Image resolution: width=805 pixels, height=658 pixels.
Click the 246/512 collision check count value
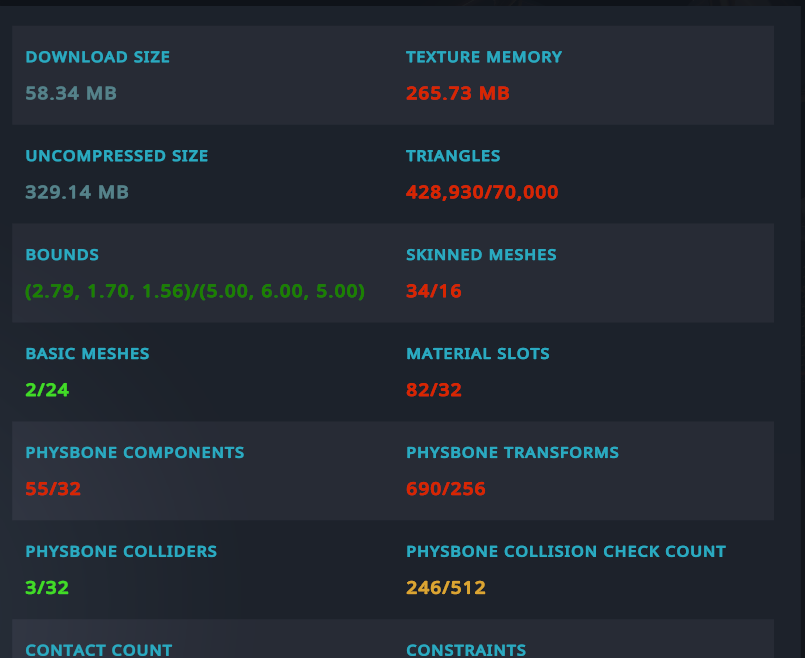point(446,588)
